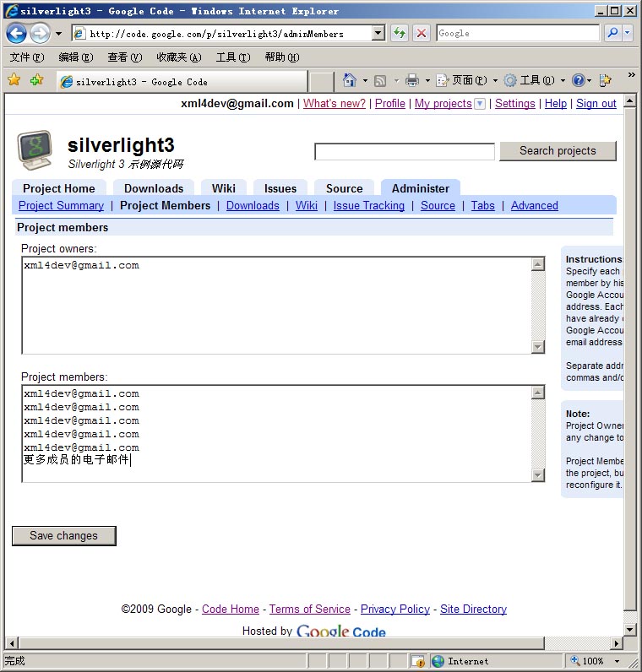Click the project search text field
The height and width of the screenshot is (672, 642).
pos(405,151)
